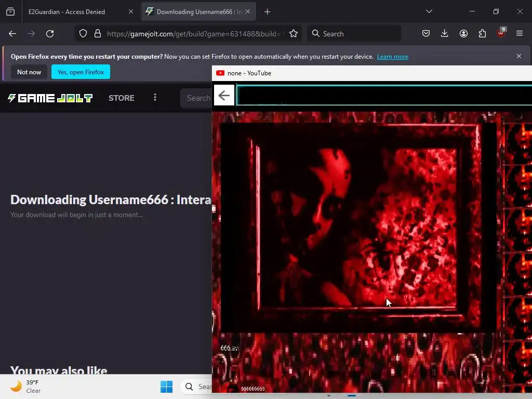532x399 pixels.
Task: Click the Not now button
Action: click(x=29, y=72)
